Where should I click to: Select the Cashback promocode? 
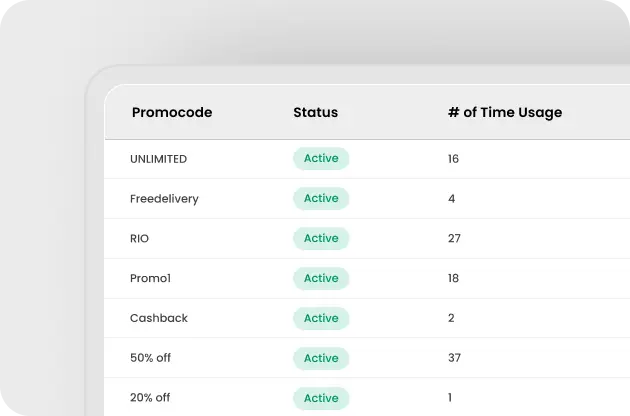159,318
